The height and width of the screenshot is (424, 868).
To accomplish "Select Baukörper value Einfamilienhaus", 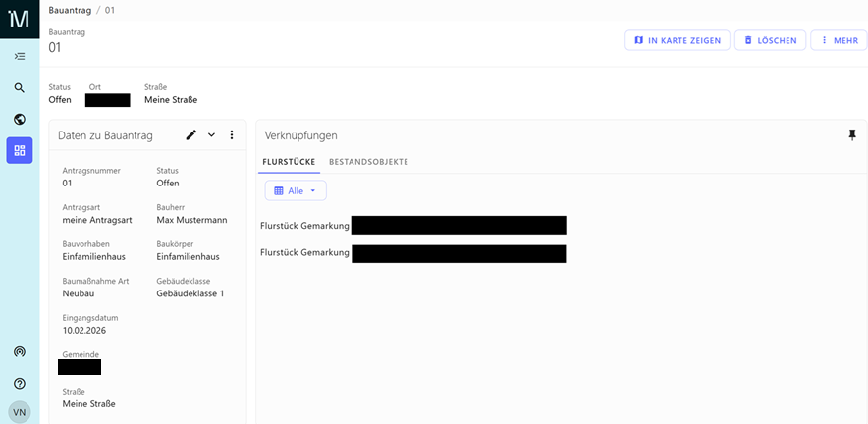I will (188, 257).
